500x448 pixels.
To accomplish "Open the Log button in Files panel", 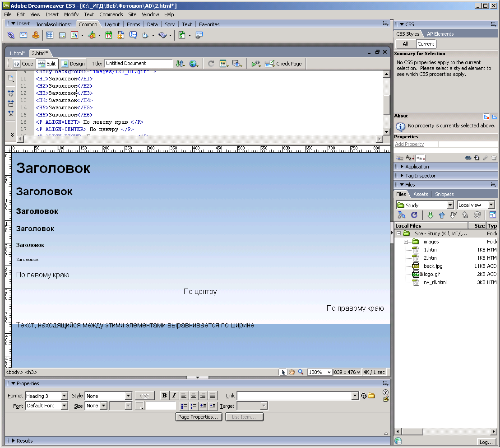I will pyautogui.click(x=486, y=442).
